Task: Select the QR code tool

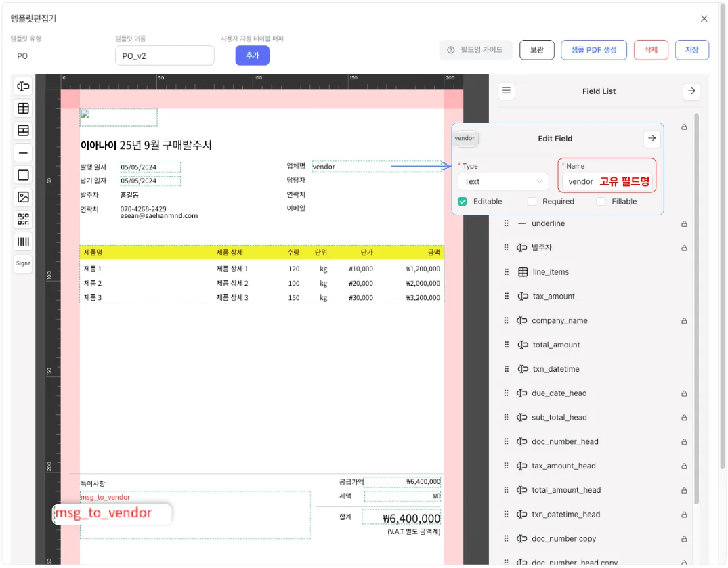Action: click(23, 219)
